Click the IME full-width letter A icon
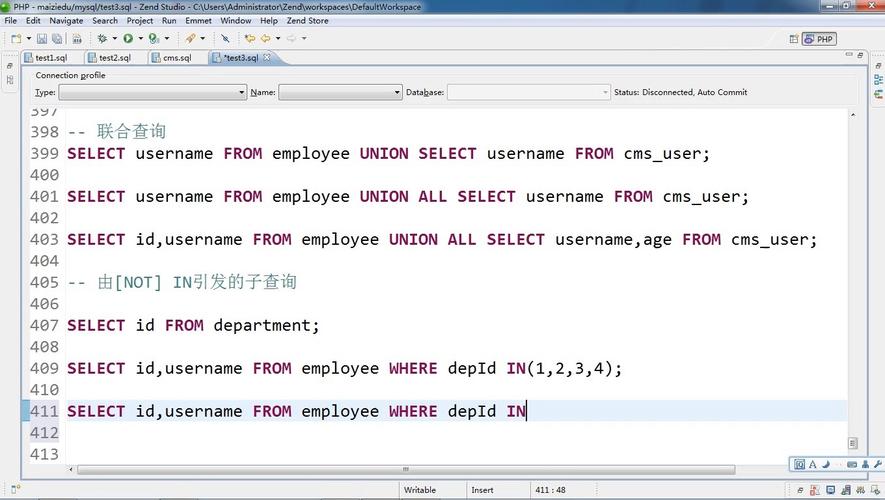The width and height of the screenshot is (885, 500). pos(813,464)
